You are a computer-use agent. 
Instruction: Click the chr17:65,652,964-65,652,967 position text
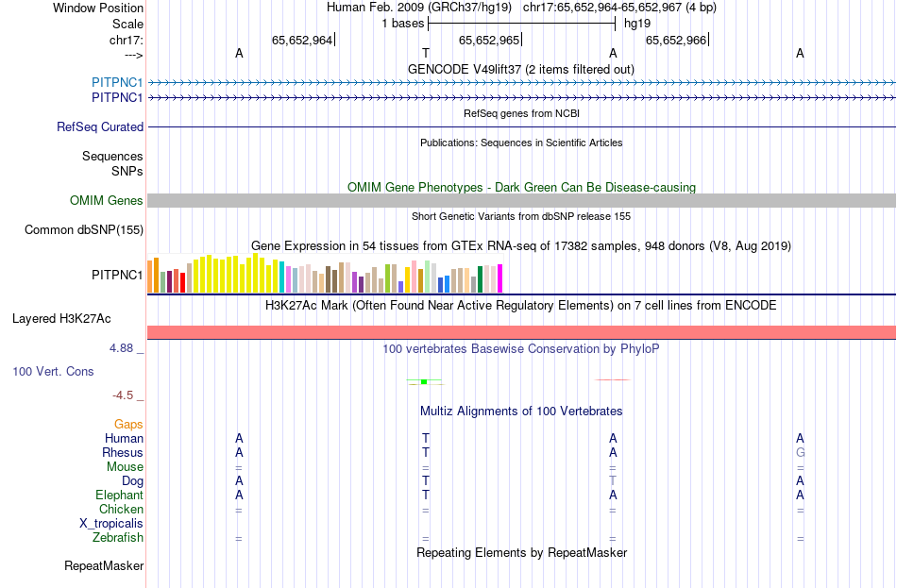pos(619,8)
